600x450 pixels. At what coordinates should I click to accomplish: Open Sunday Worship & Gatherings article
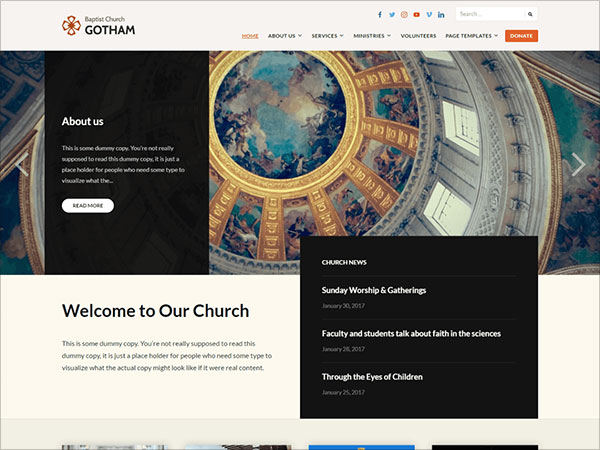[x=373, y=290]
